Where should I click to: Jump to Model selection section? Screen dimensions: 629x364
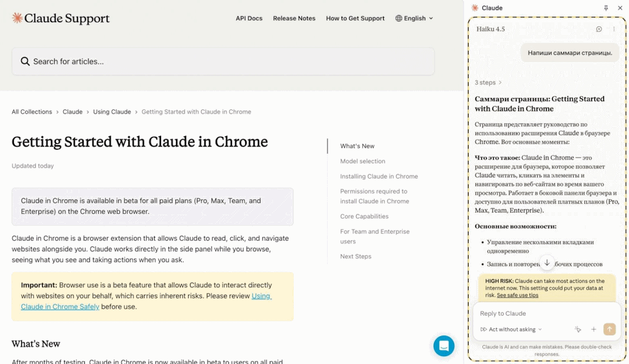pyautogui.click(x=363, y=161)
